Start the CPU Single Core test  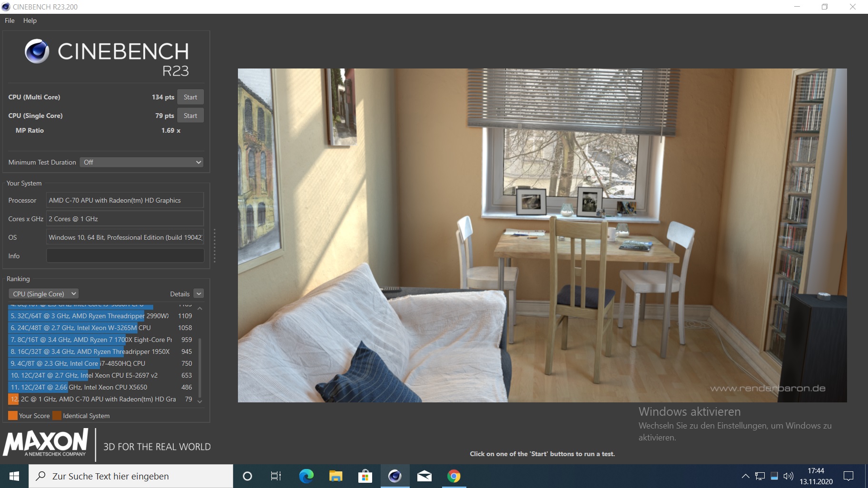point(190,116)
